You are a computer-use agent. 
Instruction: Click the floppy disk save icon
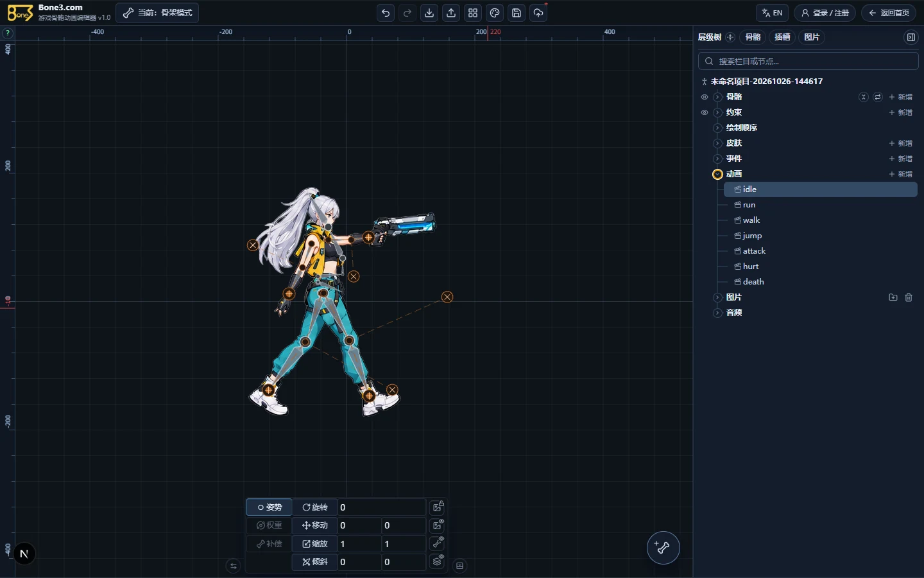tap(517, 13)
